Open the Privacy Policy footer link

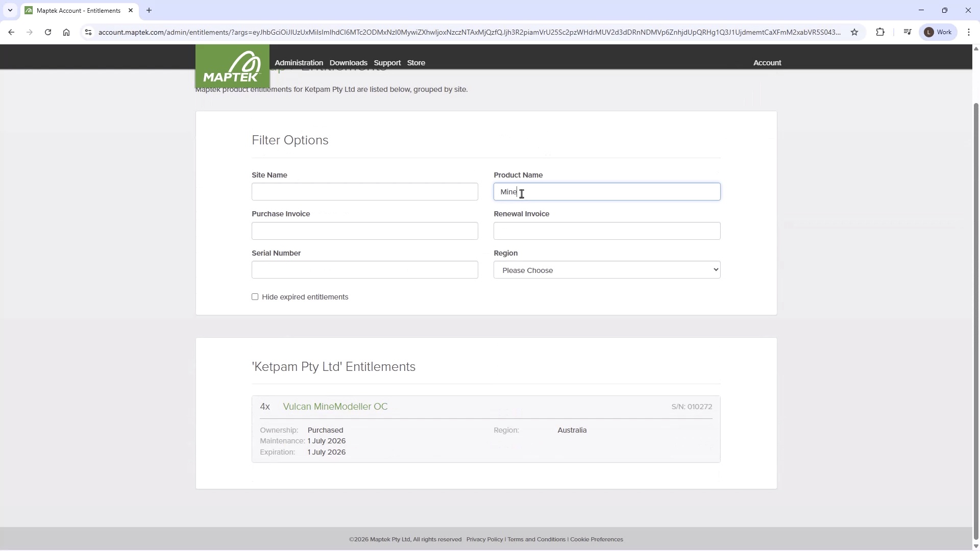pyautogui.click(x=484, y=539)
